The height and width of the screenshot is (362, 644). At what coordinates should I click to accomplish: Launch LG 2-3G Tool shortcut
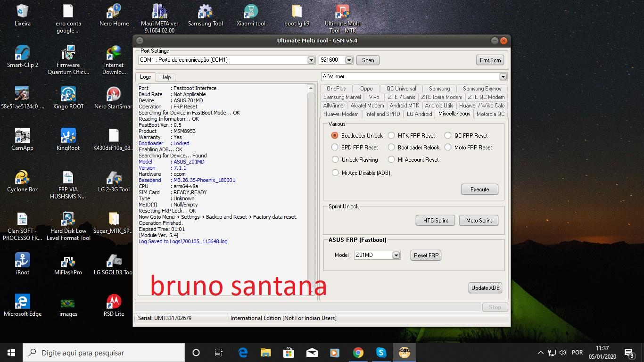point(114,181)
